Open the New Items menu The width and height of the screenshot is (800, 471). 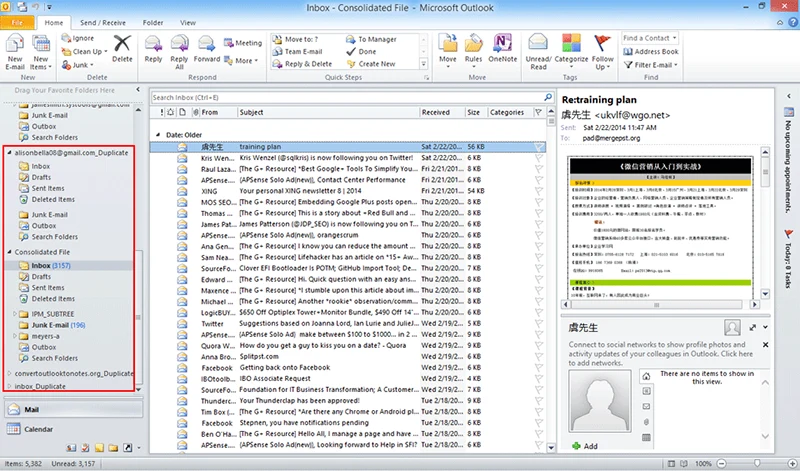(x=41, y=52)
